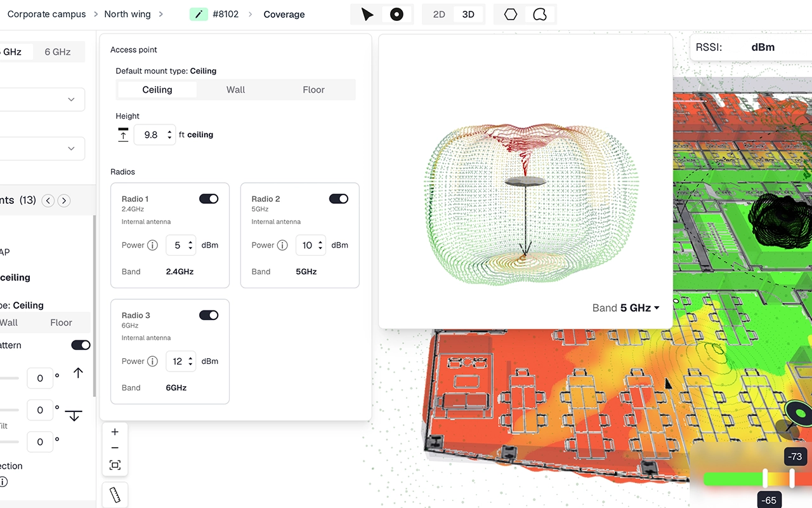
Task: Choose the hexagon shape tool
Action: point(511,15)
